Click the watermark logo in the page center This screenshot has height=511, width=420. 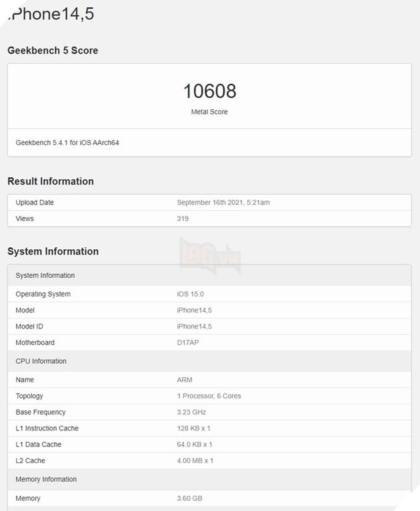(209, 255)
